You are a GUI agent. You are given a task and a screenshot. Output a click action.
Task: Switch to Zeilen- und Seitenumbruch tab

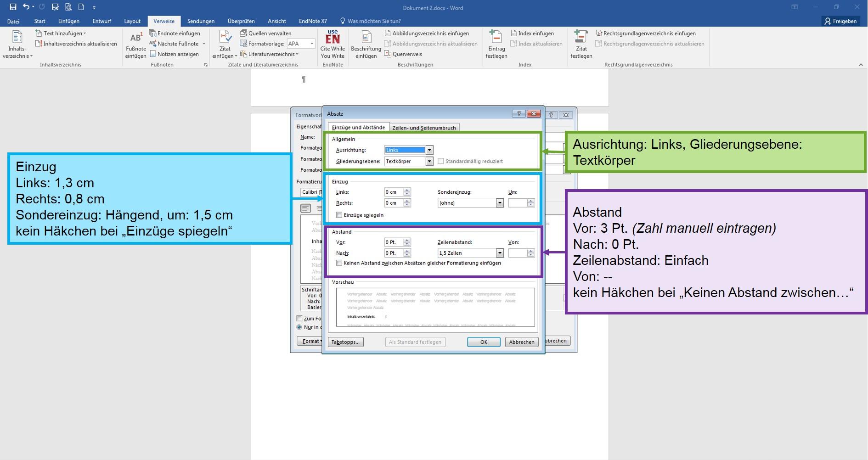(424, 128)
